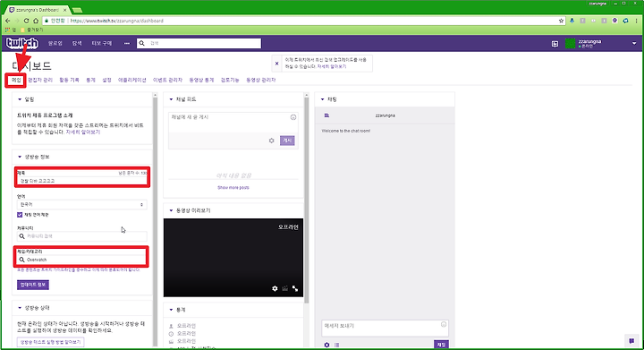The image size is (644, 350).
Task: Show stream stats graph icon in video preview
Action: coord(285,288)
